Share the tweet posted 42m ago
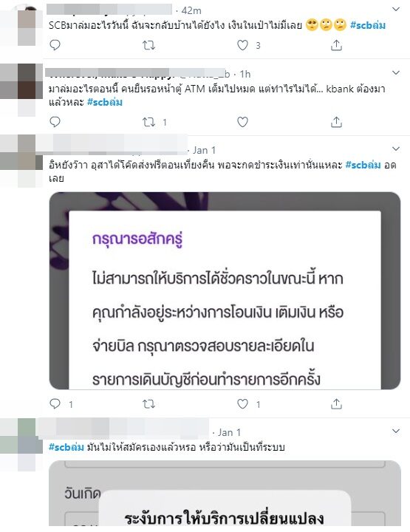Screen dimensions: 410x532 pyautogui.click(x=336, y=45)
